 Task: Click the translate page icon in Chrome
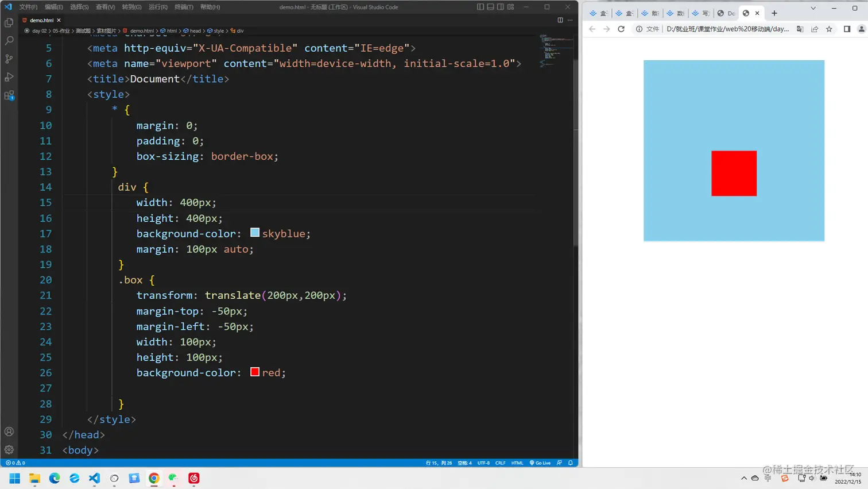tap(800, 29)
